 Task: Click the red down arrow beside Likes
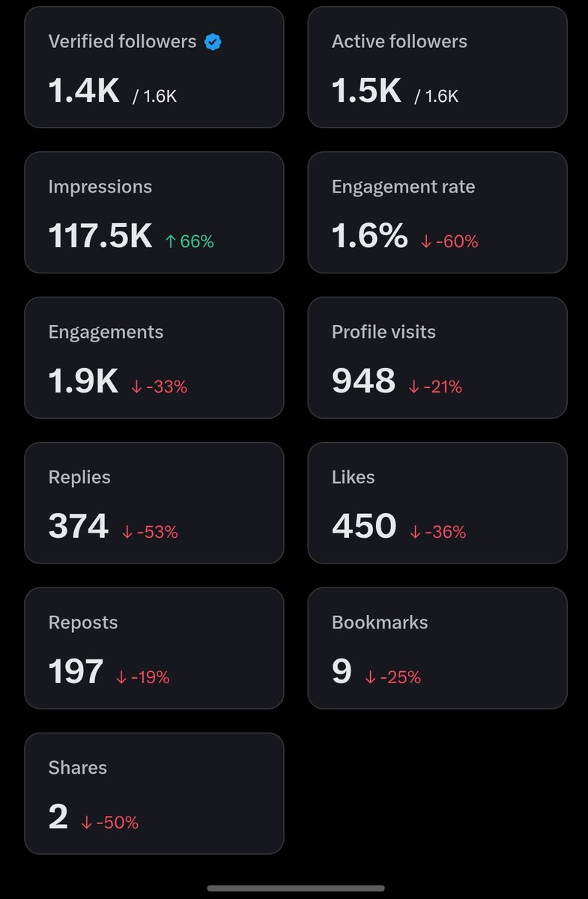[416, 532]
